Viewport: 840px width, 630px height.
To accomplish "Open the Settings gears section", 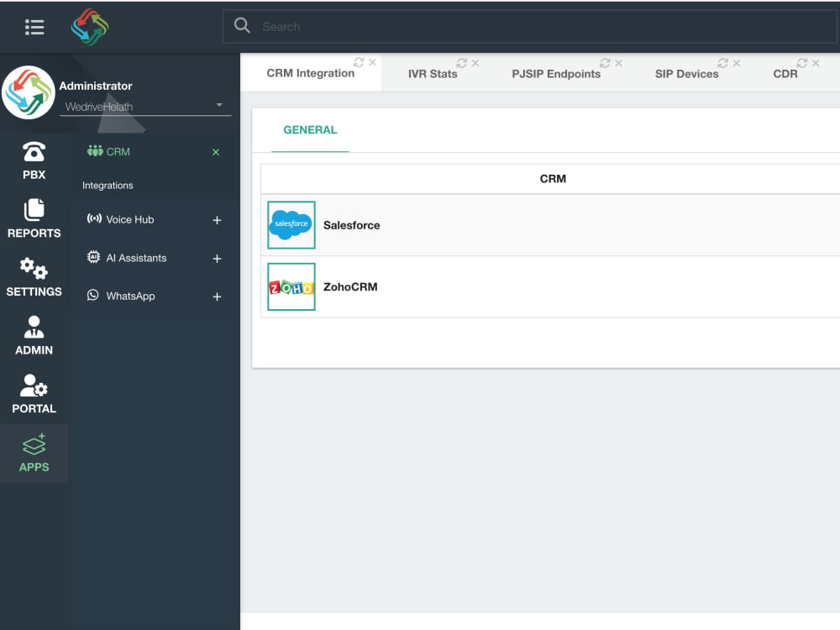I will tap(34, 277).
